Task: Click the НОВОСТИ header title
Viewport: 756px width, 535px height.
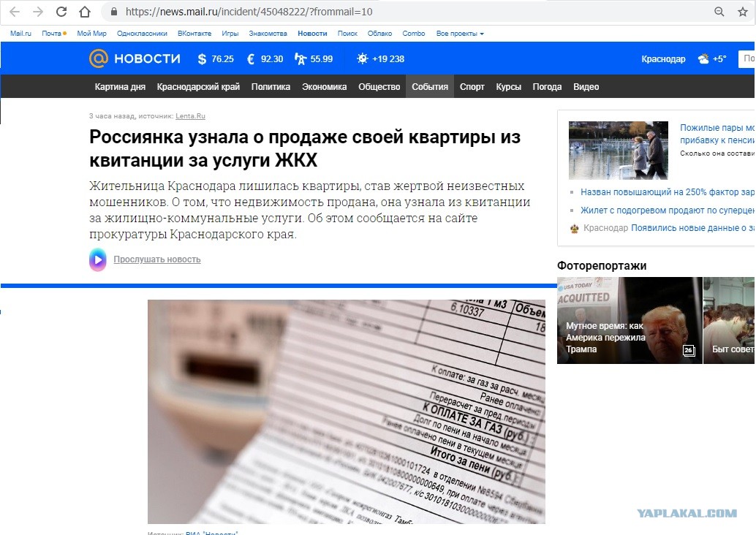Action: [147, 58]
